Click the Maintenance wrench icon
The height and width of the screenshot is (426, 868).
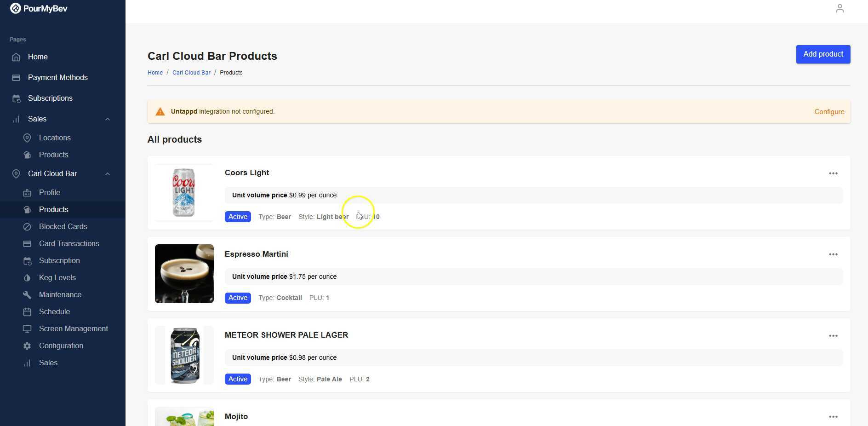point(27,295)
